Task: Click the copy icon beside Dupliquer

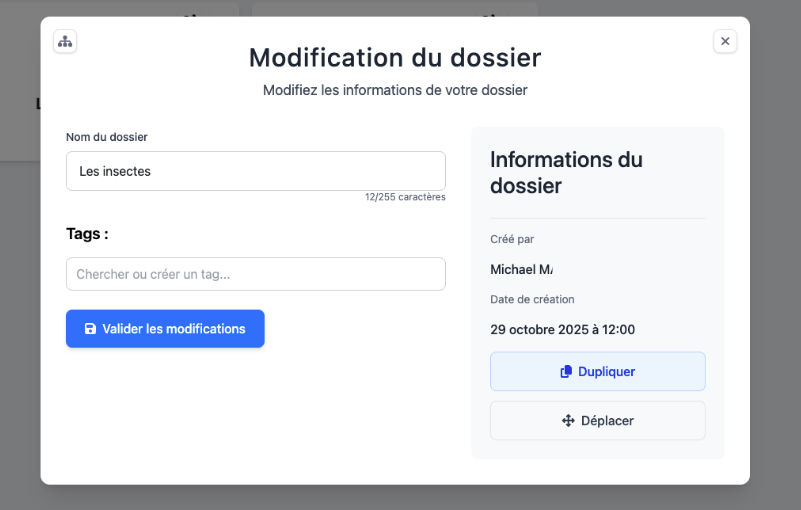Action: point(566,371)
